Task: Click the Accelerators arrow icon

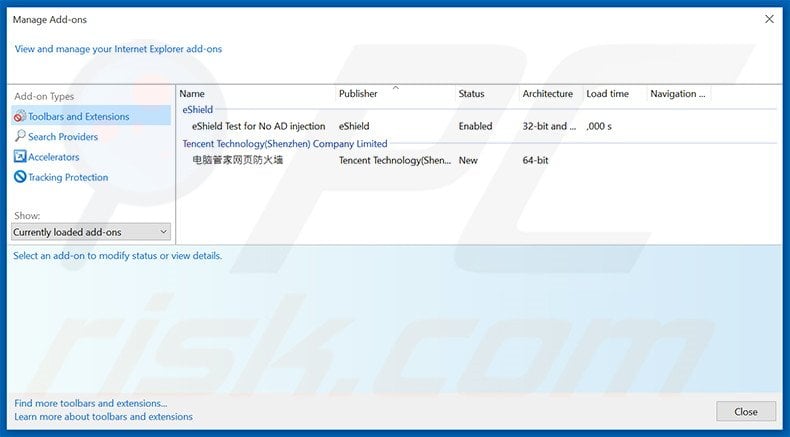Action: point(20,157)
